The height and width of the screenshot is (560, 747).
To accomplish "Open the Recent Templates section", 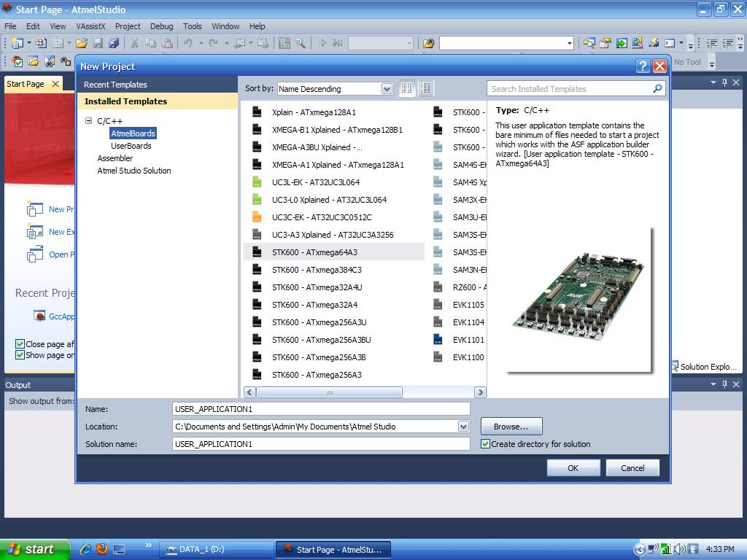I will pos(115,85).
